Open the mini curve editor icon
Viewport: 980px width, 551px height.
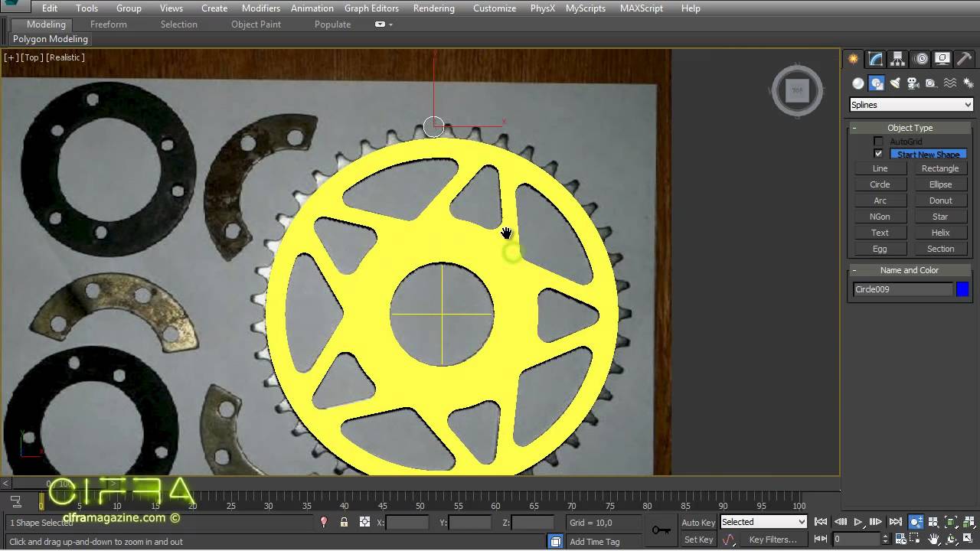pos(15,501)
